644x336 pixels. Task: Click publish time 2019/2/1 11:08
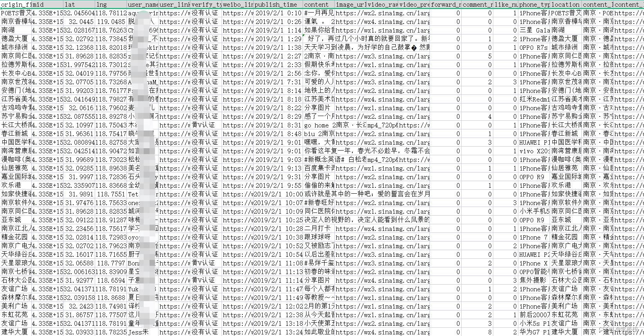278,263
